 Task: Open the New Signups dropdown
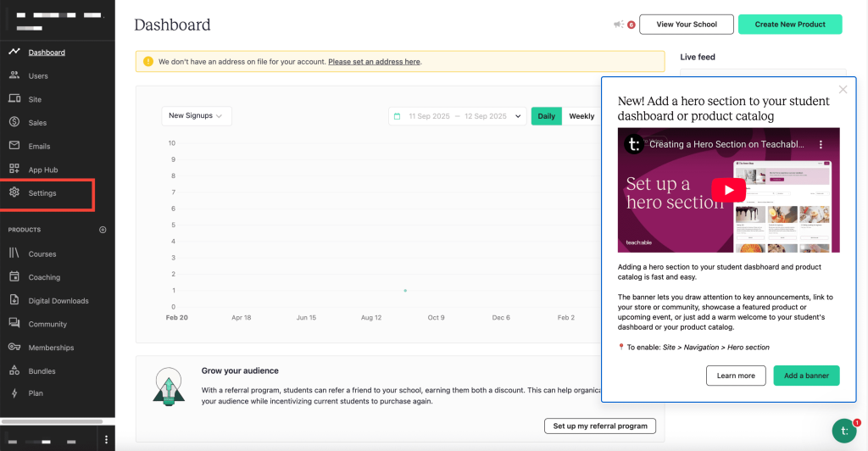coord(196,116)
